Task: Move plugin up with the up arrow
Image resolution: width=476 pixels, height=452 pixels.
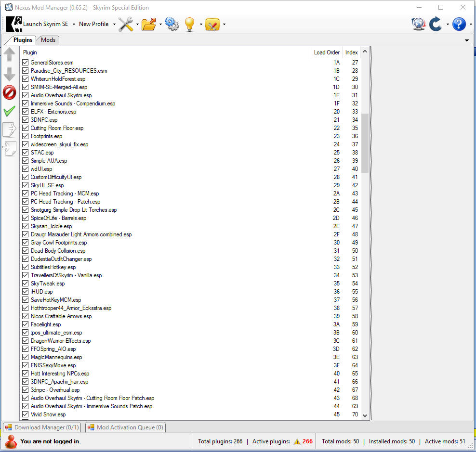Action: pos(9,54)
